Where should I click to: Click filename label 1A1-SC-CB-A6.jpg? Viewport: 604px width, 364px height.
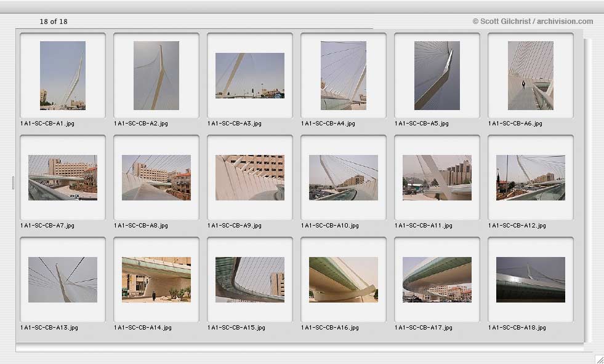pyautogui.click(x=515, y=124)
